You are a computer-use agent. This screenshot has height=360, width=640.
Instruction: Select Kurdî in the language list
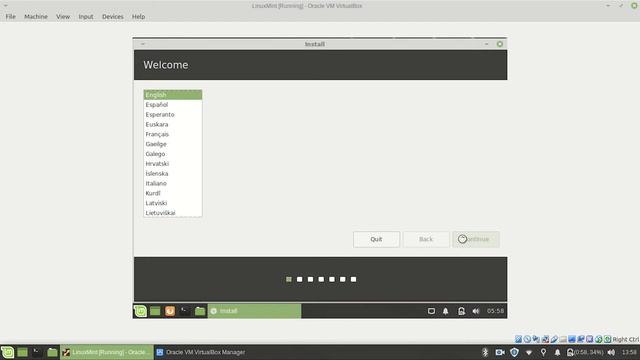coord(173,193)
